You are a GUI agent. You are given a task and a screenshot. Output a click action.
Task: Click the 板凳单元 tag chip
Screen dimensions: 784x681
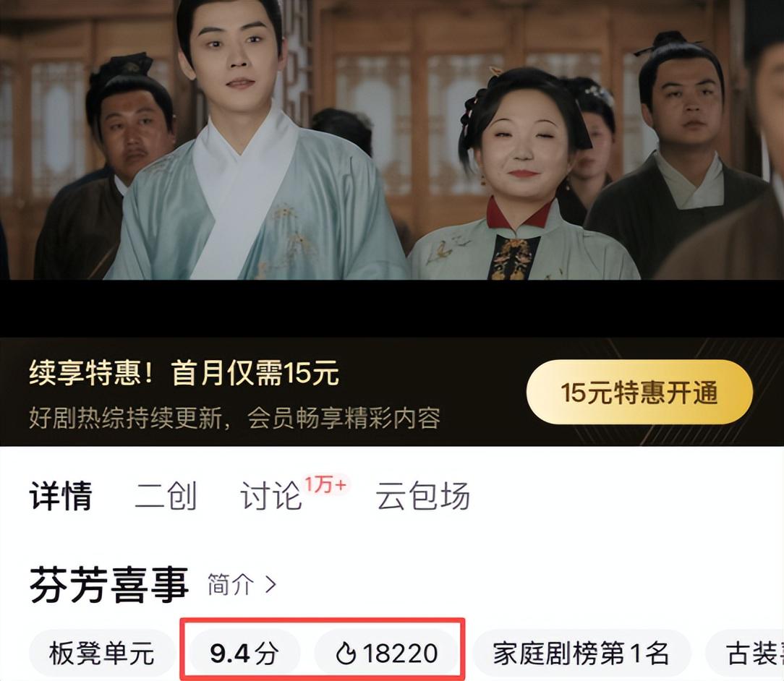coord(101,654)
